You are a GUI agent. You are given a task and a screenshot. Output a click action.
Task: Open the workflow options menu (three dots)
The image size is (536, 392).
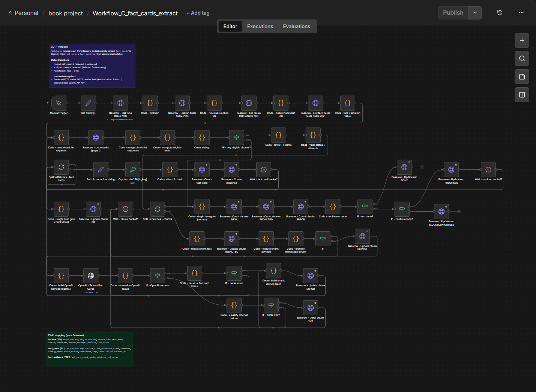click(521, 12)
